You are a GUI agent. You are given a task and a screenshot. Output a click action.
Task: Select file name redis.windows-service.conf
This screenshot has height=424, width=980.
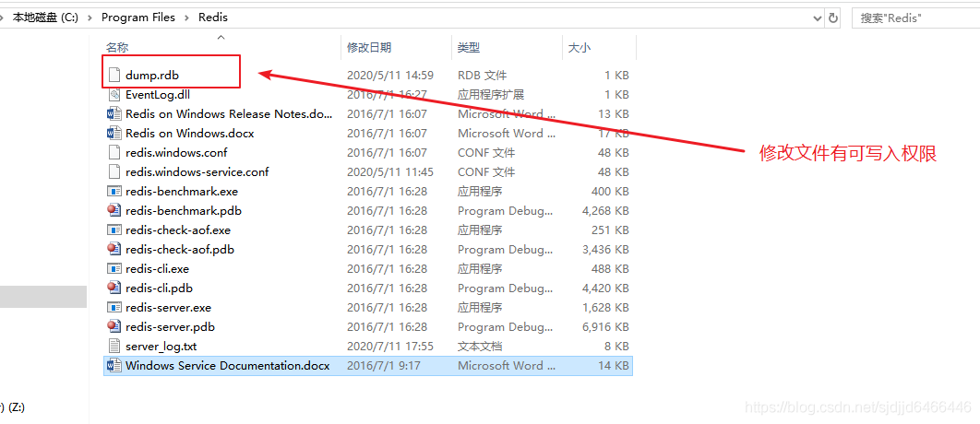(197, 172)
